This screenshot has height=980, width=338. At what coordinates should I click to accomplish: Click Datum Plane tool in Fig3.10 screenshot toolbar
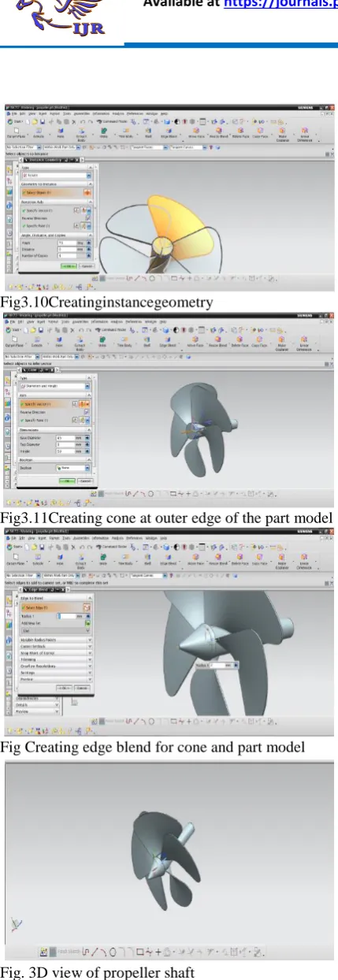point(15,132)
